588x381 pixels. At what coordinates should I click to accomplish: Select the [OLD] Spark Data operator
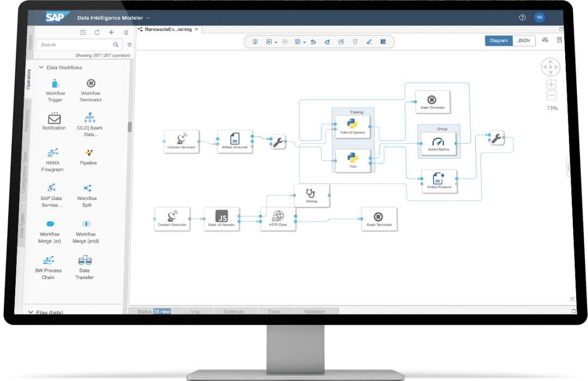click(90, 124)
